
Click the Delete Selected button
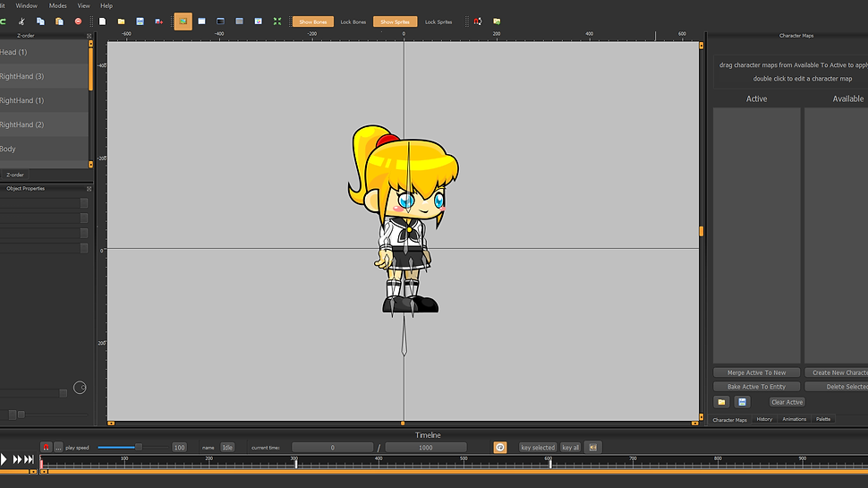[837, 387]
